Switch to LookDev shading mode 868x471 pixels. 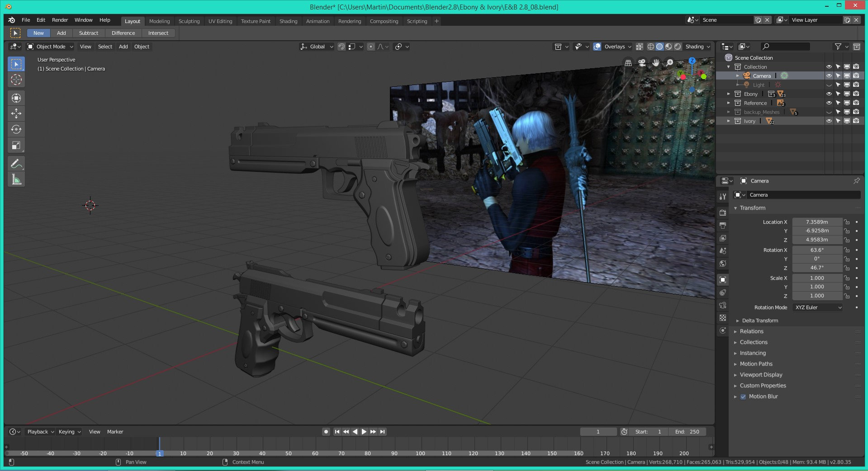669,47
